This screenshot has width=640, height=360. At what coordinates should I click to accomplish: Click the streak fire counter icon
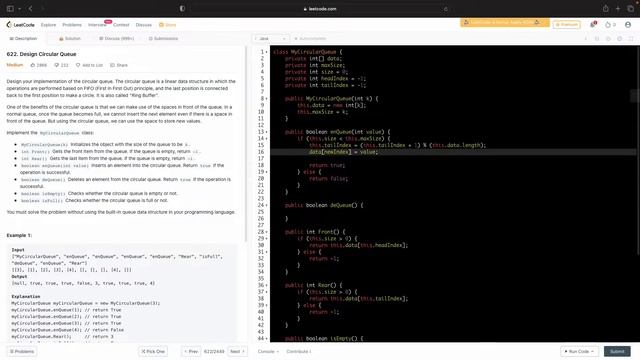[610, 25]
